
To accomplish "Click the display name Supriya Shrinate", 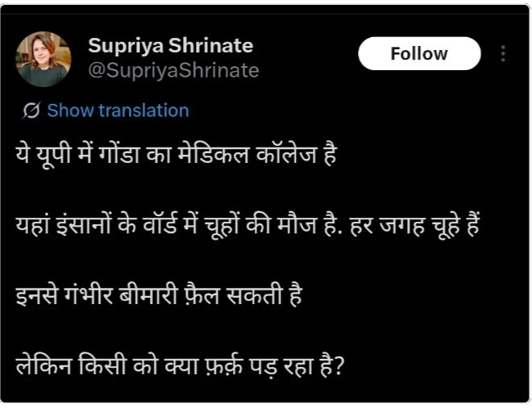I will pyautogui.click(x=170, y=45).
